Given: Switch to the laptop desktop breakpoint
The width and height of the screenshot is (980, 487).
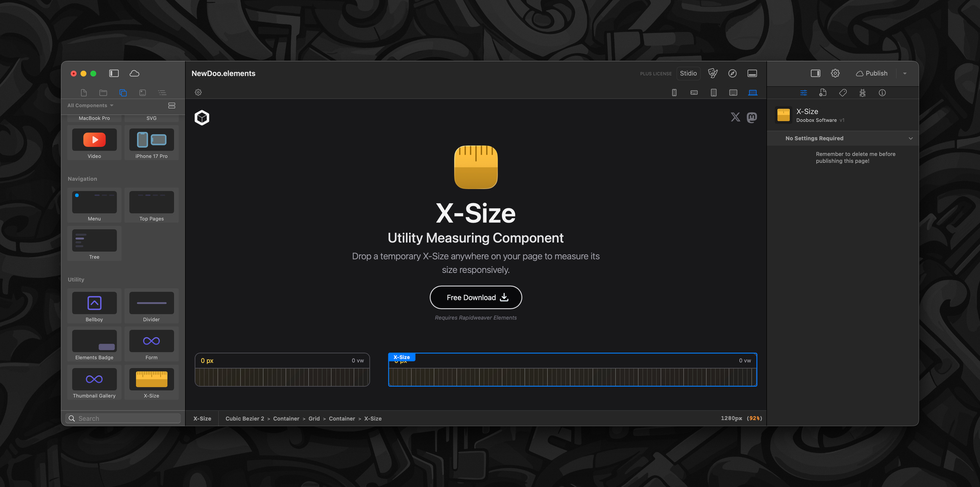Looking at the screenshot, I should pos(753,93).
